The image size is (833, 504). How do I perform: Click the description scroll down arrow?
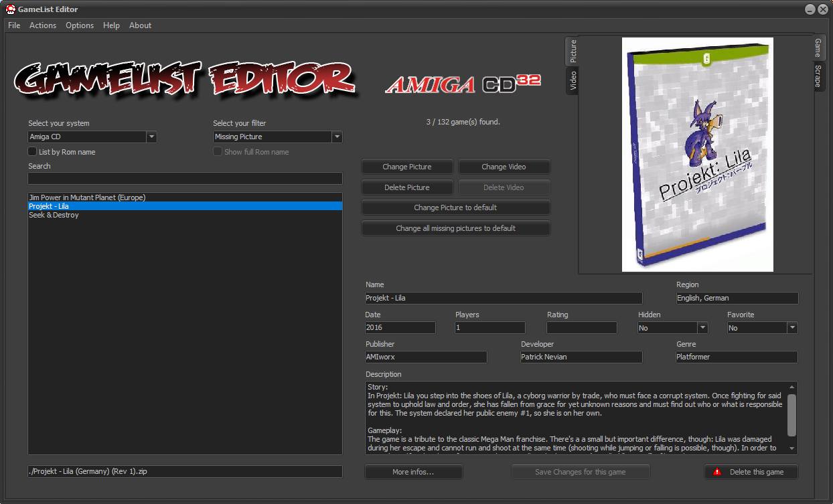pos(792,449)
